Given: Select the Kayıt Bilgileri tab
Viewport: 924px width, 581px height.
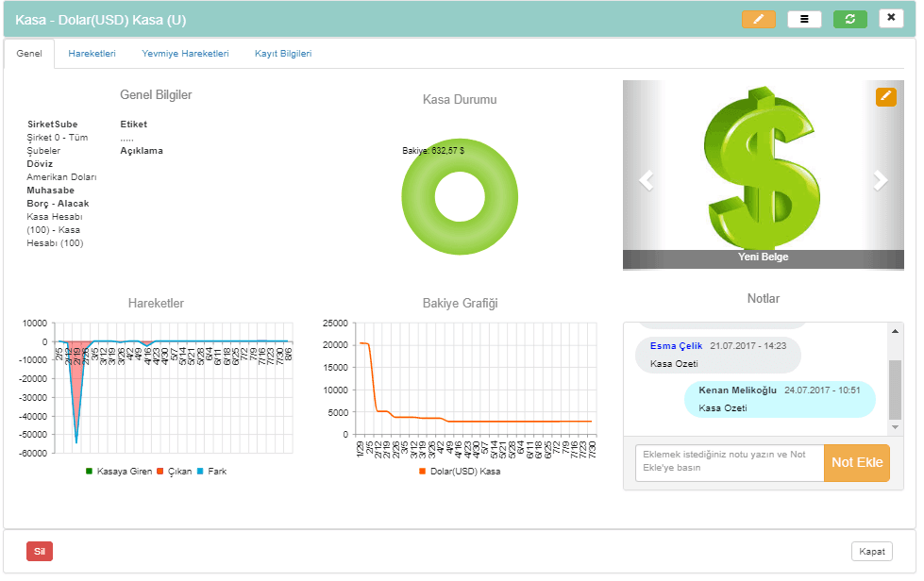Looking at the screenshot, I should tap(283, 54).
